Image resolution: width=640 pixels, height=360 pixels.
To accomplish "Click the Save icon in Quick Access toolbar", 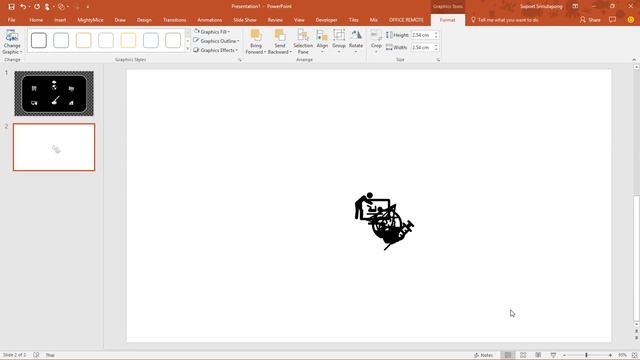I will point(11,7).
